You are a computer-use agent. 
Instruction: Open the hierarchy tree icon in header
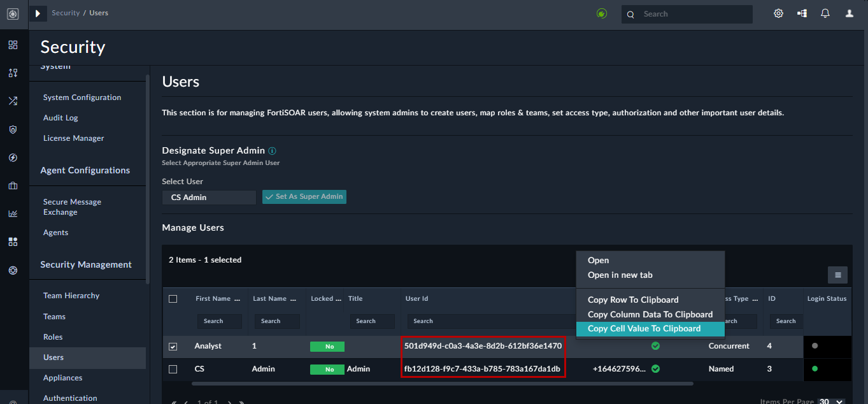click(802, 13)
